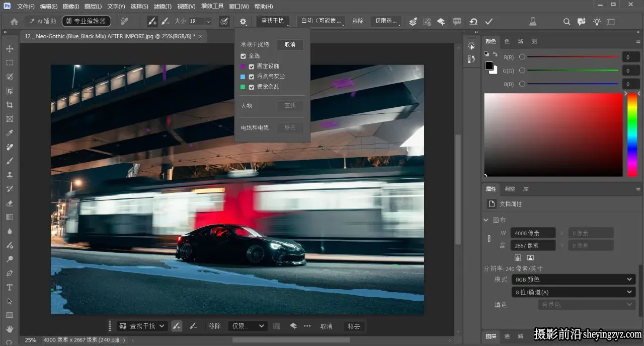The width and height of the screenshot is (644, 346).
Task: Open the RGB 颜色 mode dropdown
Action: tap(573, 280)
